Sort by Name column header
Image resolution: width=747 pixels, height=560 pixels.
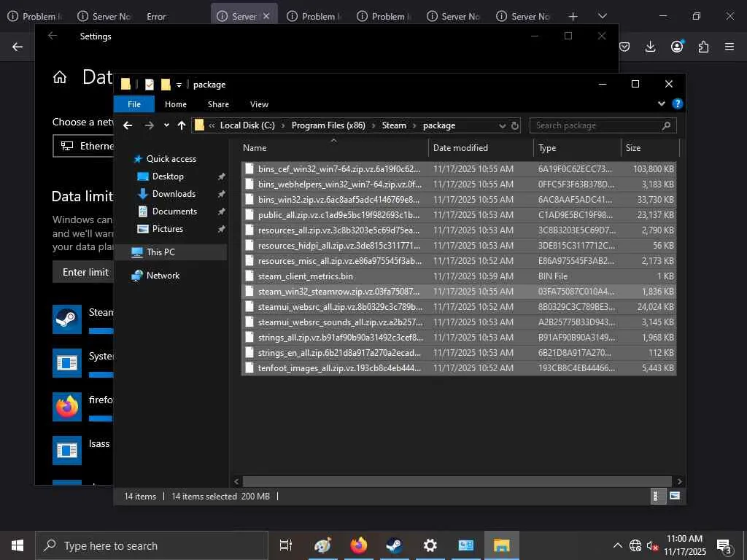point(334,147)
